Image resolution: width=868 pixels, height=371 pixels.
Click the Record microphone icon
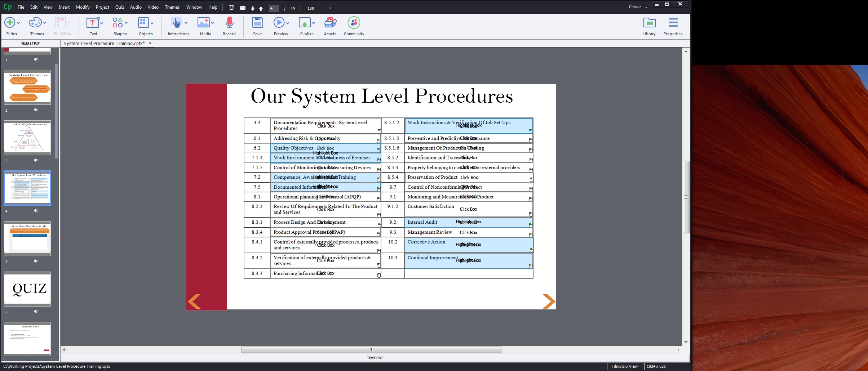pyautogui.click(x=229, y=22)
